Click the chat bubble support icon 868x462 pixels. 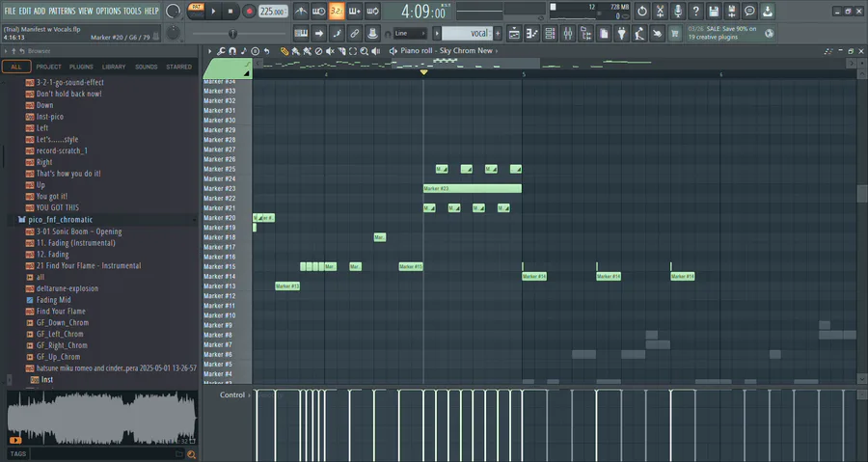coord(749,11)
